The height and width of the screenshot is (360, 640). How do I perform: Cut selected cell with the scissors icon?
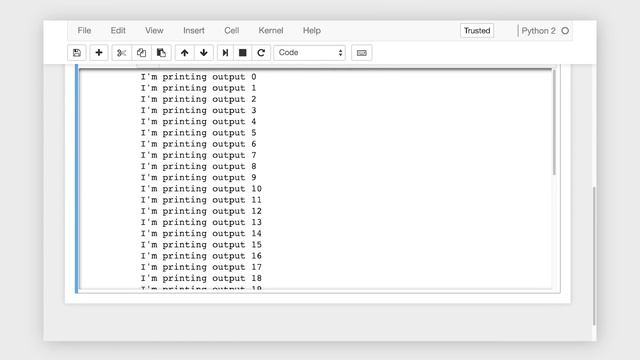coord(122,53)
